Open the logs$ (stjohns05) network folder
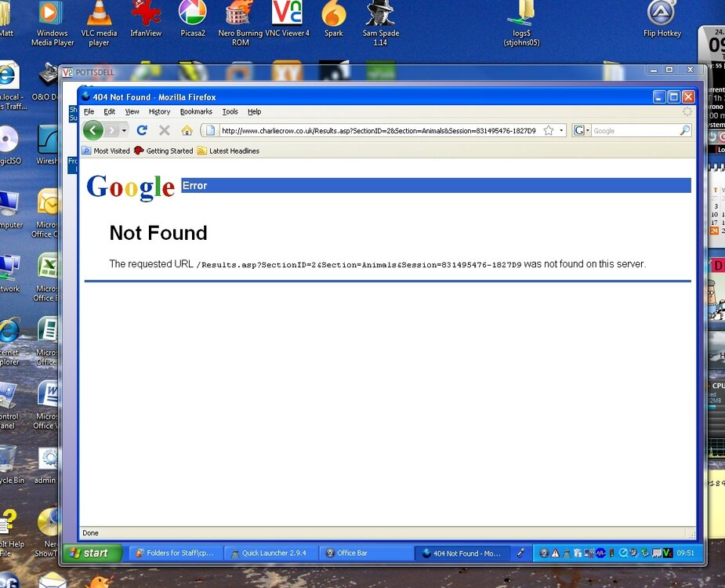The image size is (725, 588). click(x=521, y=24)
